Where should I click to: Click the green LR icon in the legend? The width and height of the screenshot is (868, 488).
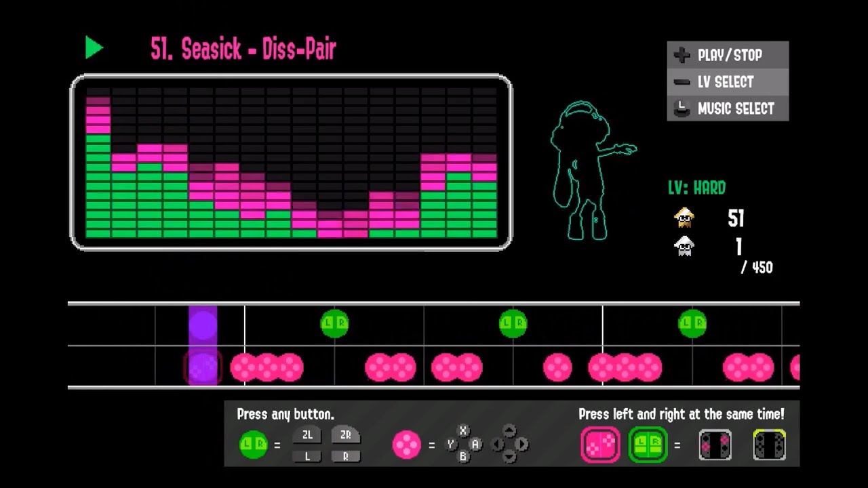pyautogui.click(x=254, y=445)
